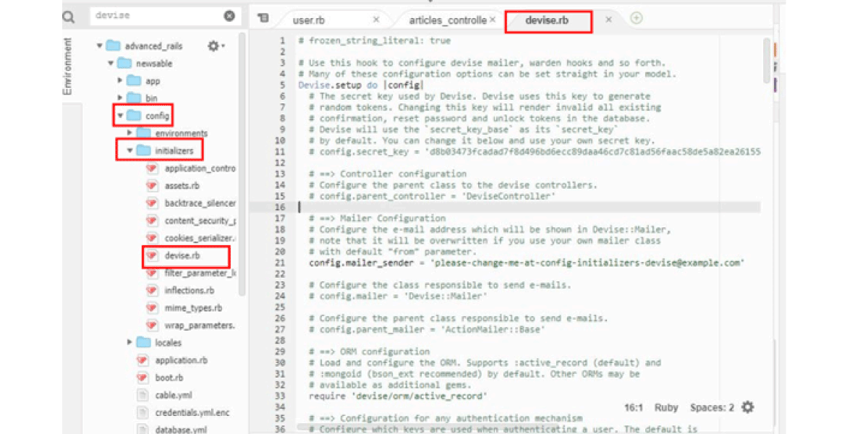Open devise.rb in the file tree
The image size is (868, 434).
point(182,255)
